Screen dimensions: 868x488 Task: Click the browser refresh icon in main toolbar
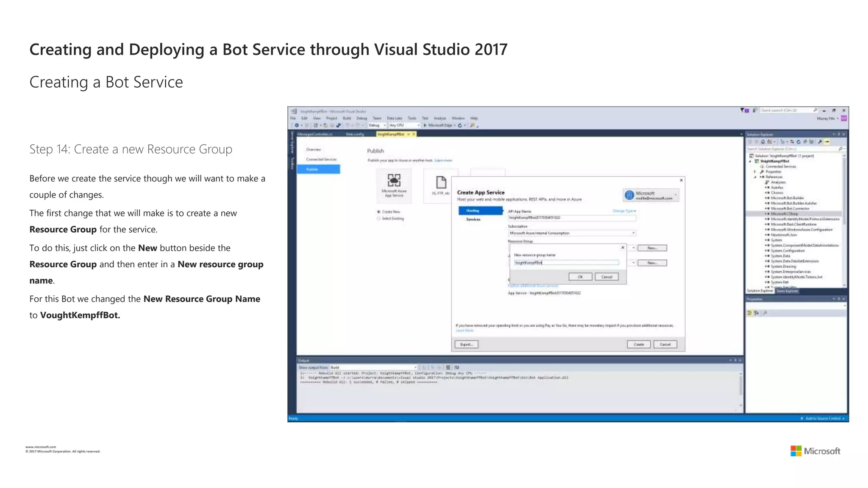[x=460, y=125]
